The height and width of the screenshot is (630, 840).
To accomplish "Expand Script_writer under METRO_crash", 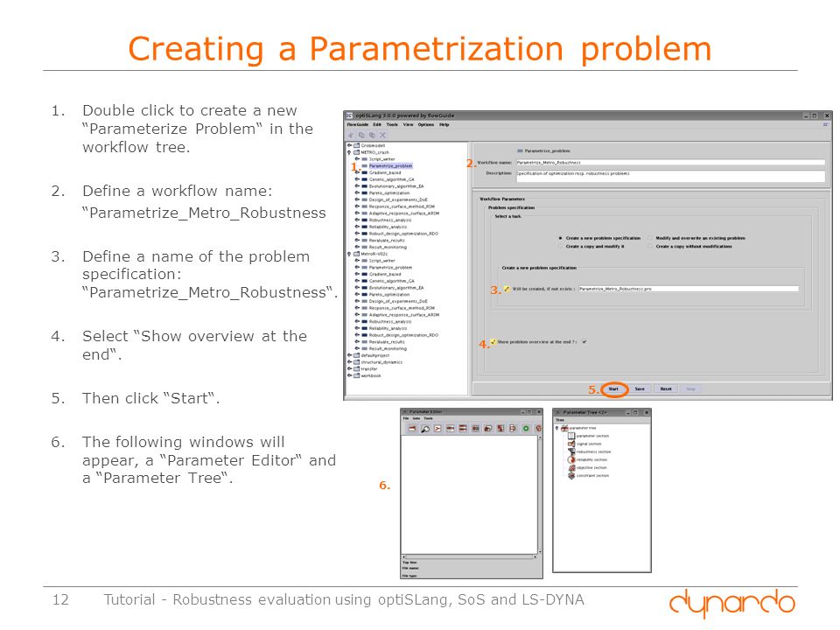I will click(357, 159).
